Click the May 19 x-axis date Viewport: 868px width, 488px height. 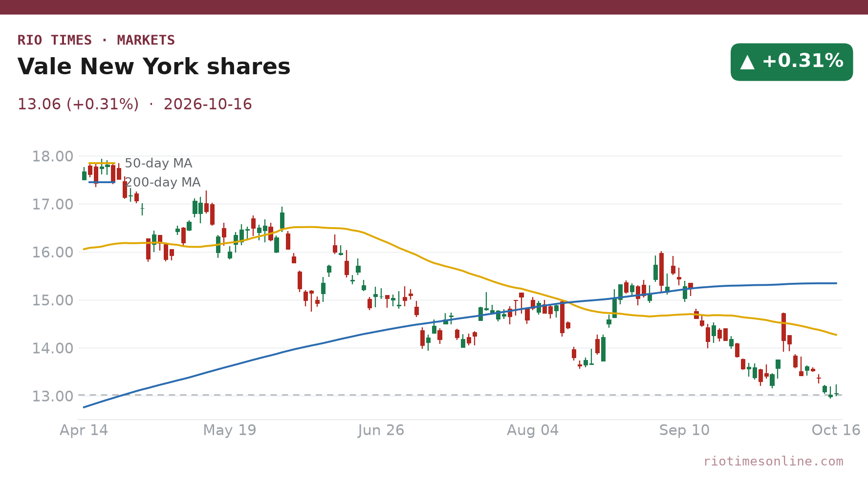click(230, 430)
